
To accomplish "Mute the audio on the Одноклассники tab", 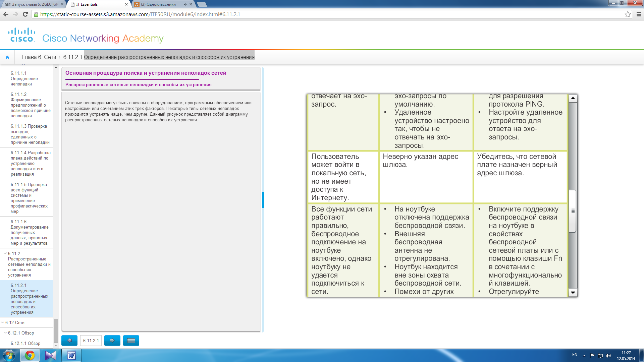I will click(x=185, y=4).
